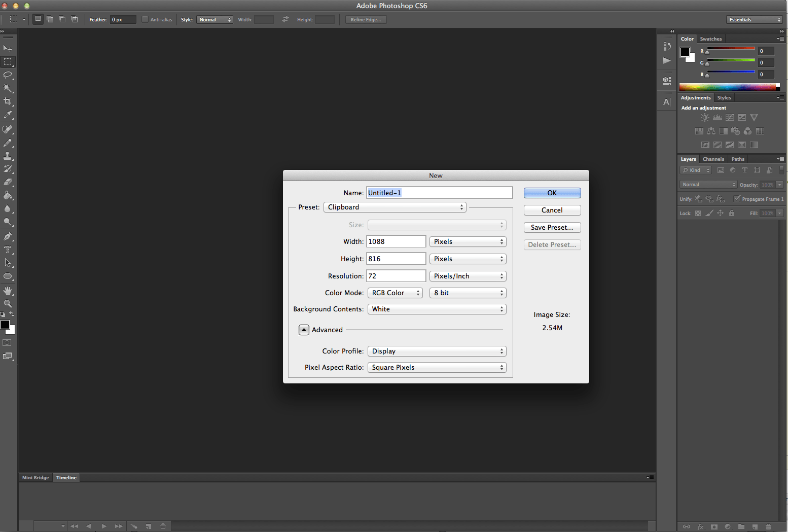
Task: Select the Lasso tool
Action: tap(8, 75)
